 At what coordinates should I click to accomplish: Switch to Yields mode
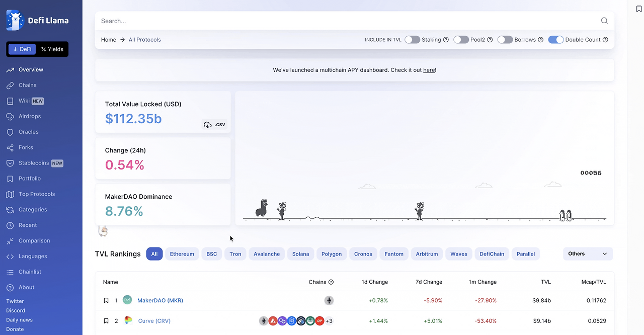coord(52,49)
